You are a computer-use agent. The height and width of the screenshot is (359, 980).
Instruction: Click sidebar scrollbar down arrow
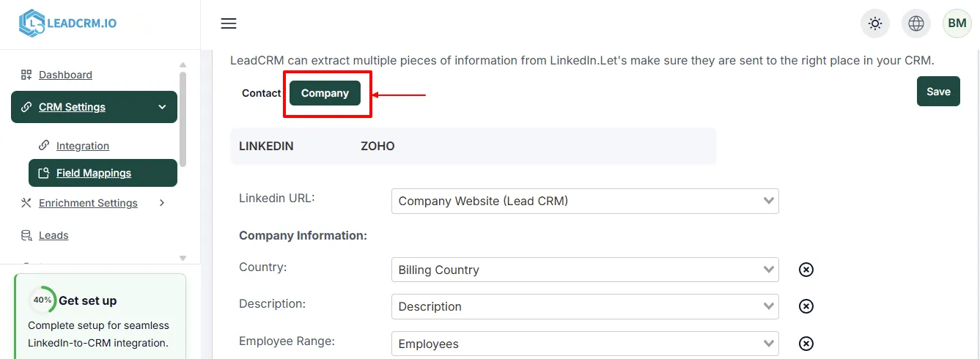coord(183,258)
